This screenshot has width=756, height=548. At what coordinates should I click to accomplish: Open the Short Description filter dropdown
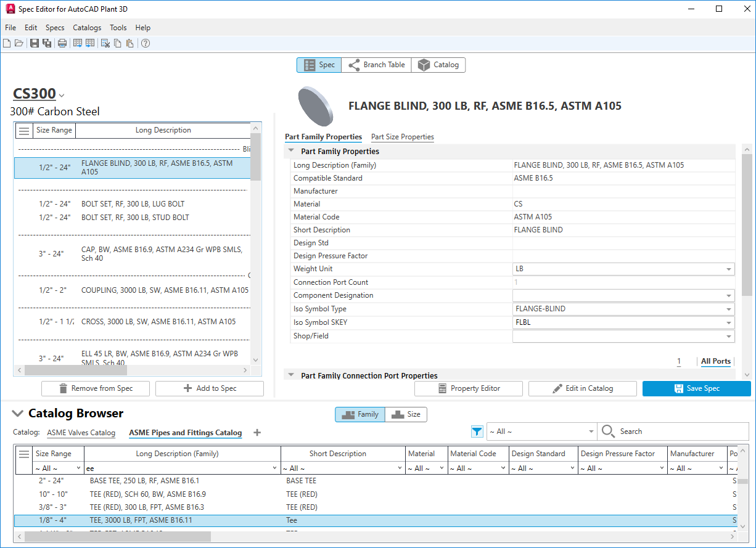click(x=399, y=468)
